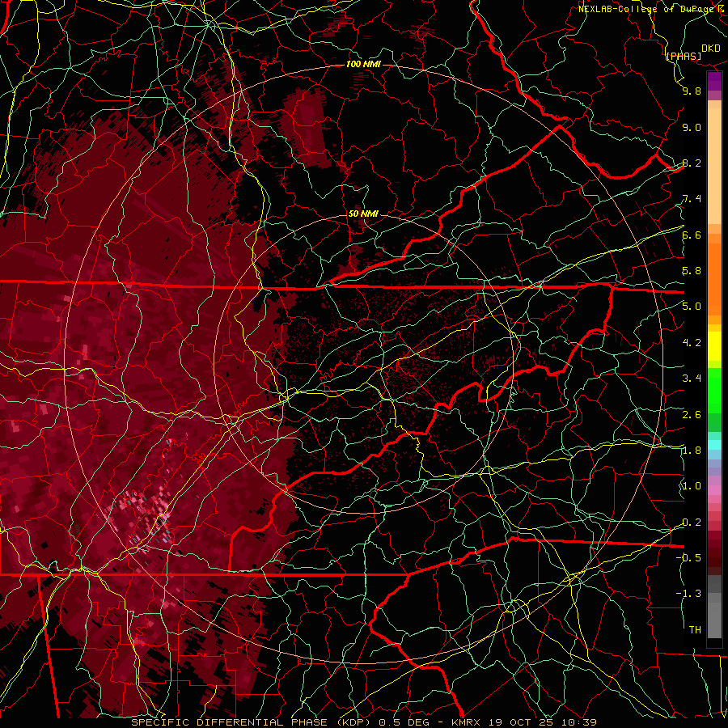Click the 5.0 color scale value
The width and height of the screenshot is (728, 728).
point(692,307)
